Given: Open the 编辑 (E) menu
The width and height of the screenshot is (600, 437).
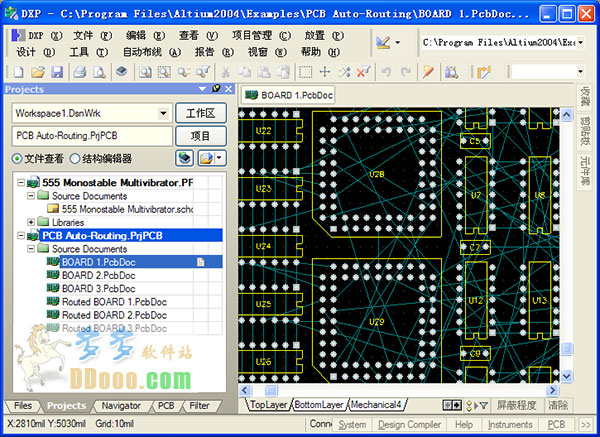Looking at the screenshot, I should 145,36.
